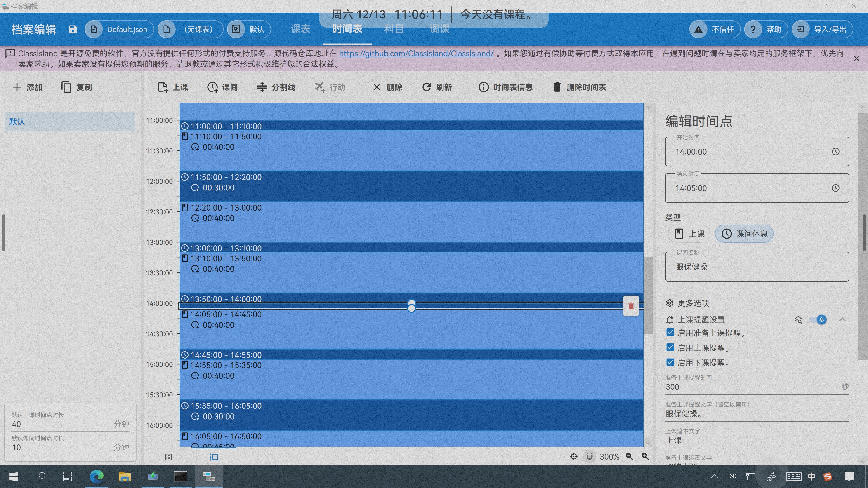Uncheck 启用准备上课提醒 checkbox

point(670,333)
